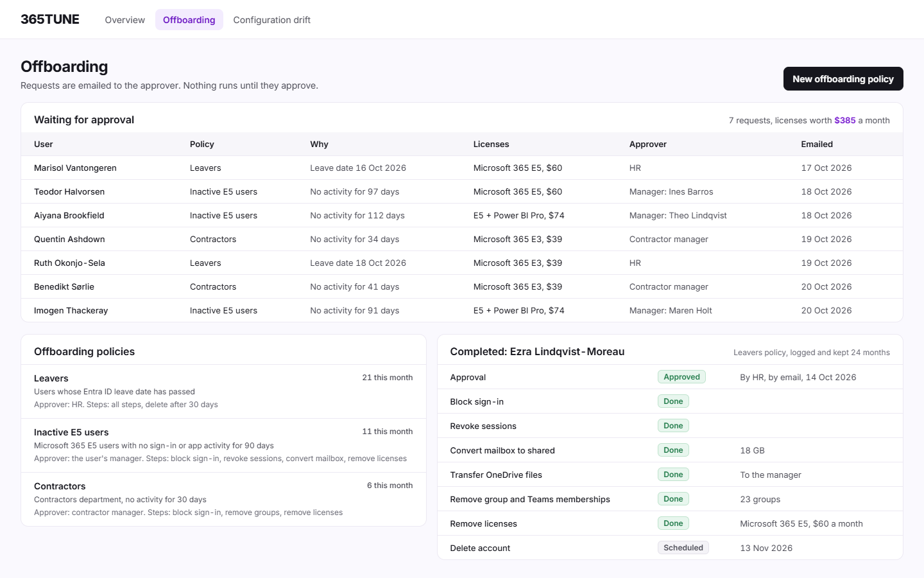
Task: Open the Overview tab
Action: 124,20
